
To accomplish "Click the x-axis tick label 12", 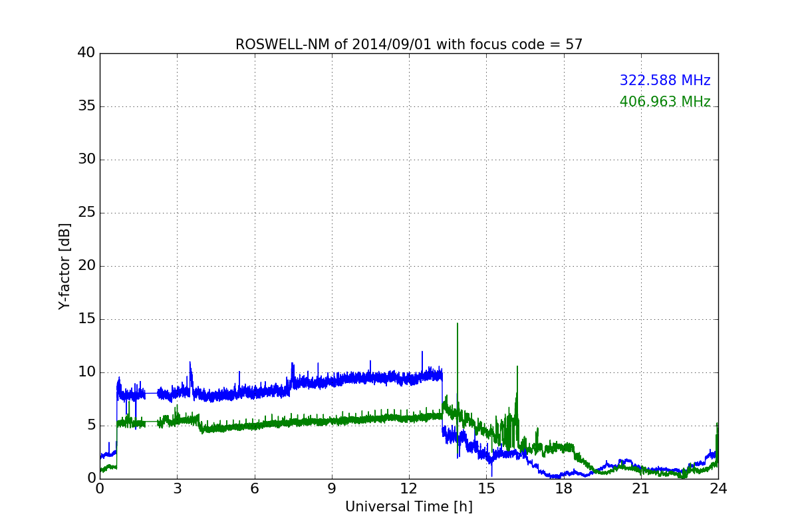I will [x=409, y=489].
